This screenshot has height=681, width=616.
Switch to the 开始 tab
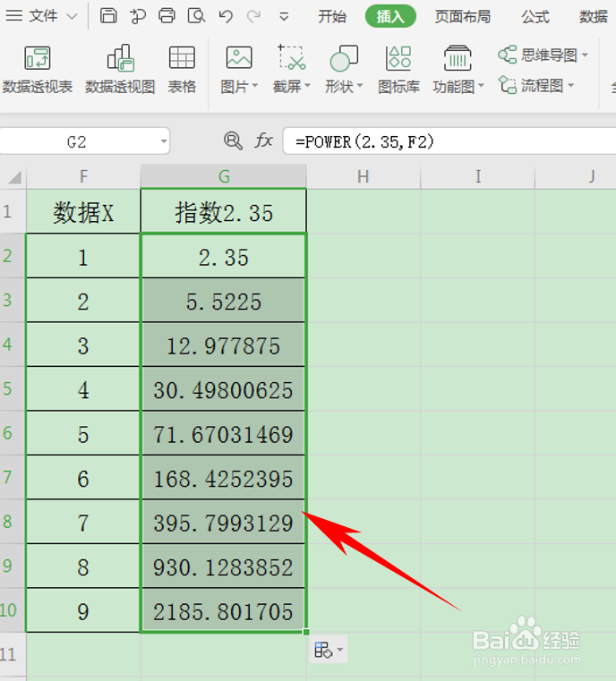[x=332, y=16]
